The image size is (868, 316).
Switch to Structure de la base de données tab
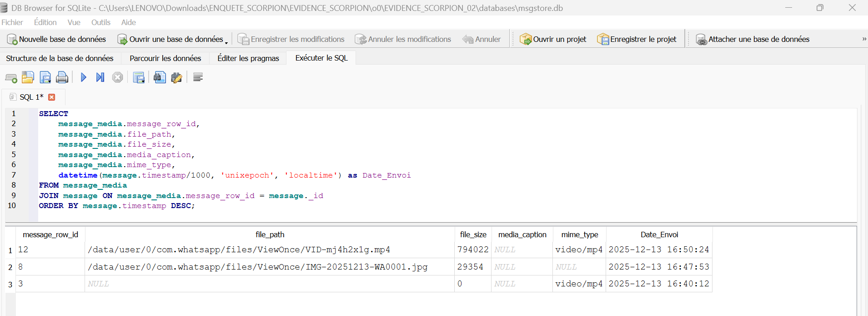60,58
